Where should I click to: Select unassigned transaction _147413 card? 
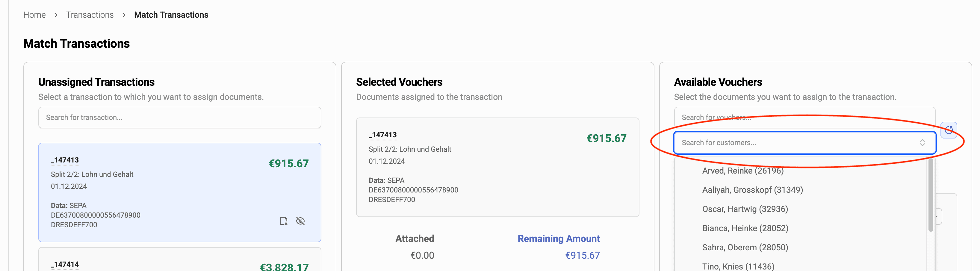pyautogui.click(x=180, y=192)
